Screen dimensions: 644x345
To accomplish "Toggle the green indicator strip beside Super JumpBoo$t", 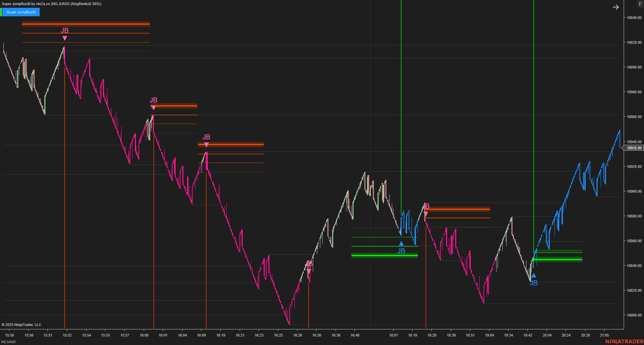I will pos(2,12).
